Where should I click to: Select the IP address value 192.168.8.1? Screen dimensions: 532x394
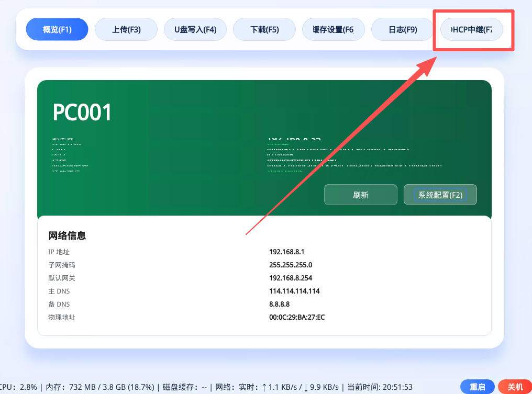[286, 252]
